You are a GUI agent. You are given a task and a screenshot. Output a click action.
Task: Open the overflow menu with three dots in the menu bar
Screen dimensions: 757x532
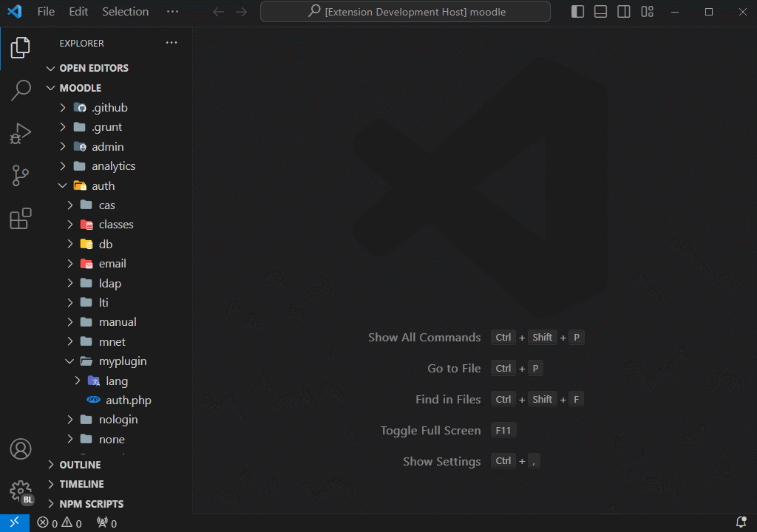(x=172, y=12)
